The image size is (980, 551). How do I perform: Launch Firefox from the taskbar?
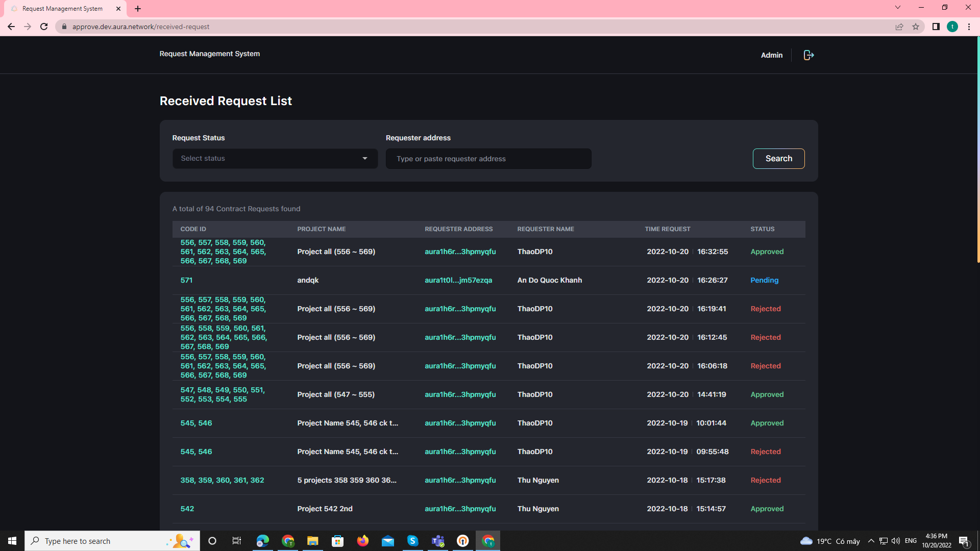363,541
